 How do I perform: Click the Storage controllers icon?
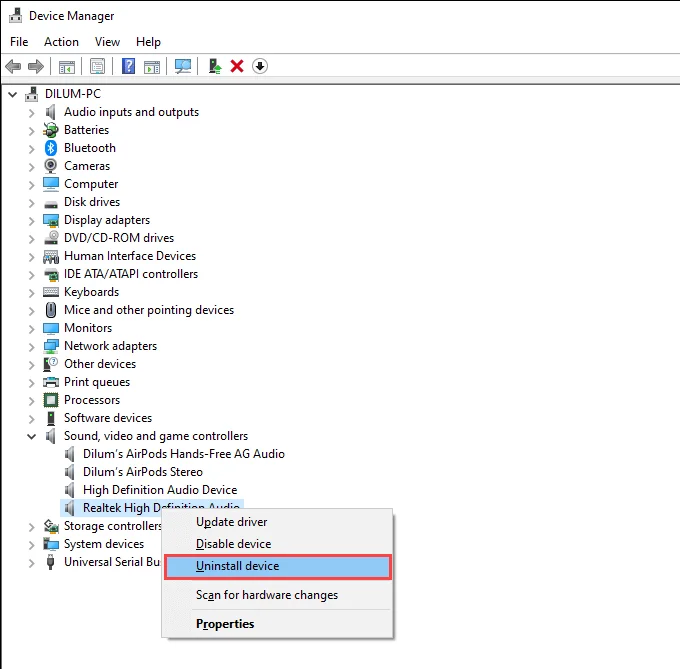point(51,526)
